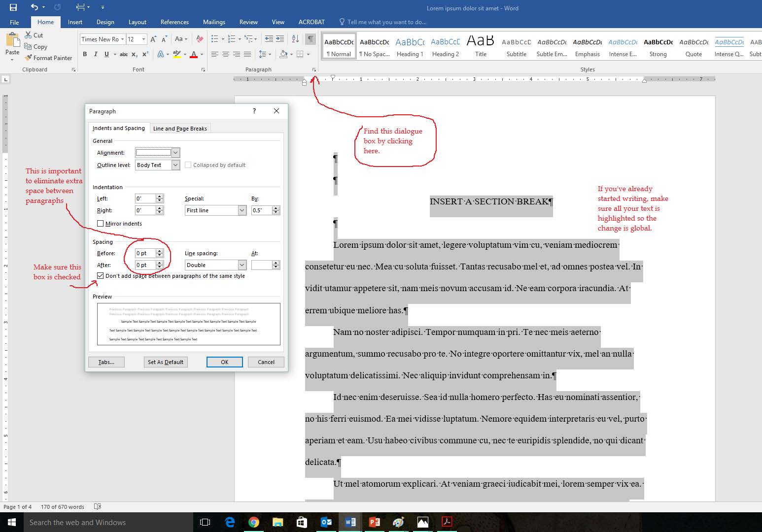Open the Outline level dropdown
762x532 pixels.
[175, 165]
